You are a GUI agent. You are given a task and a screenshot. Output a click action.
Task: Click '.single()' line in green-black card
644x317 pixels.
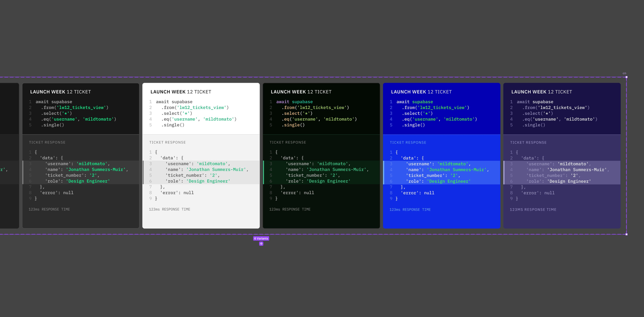(x=293, y=125)
